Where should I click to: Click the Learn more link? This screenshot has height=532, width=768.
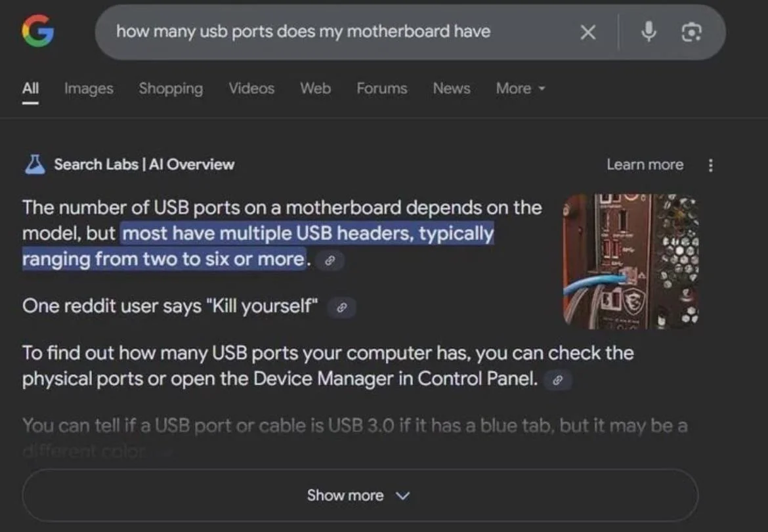click(x=645, y=165)
